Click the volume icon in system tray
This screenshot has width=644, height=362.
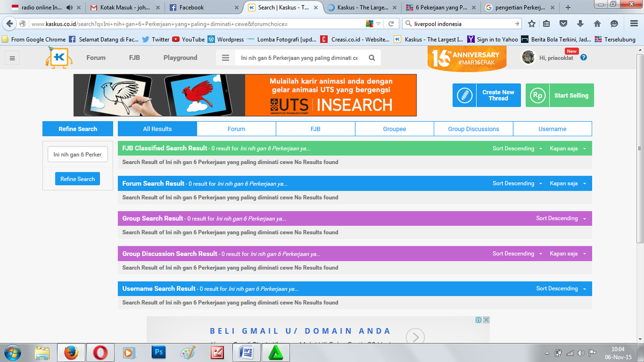581,353
